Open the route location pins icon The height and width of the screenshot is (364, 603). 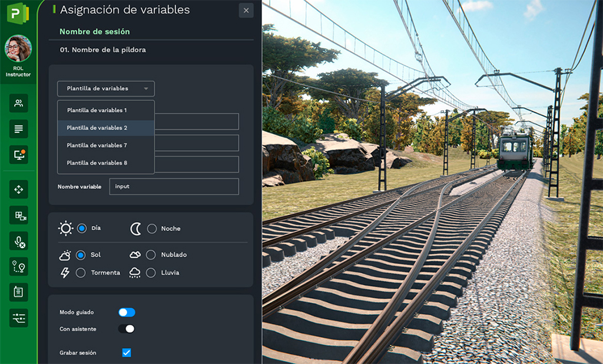click(18, 267)
